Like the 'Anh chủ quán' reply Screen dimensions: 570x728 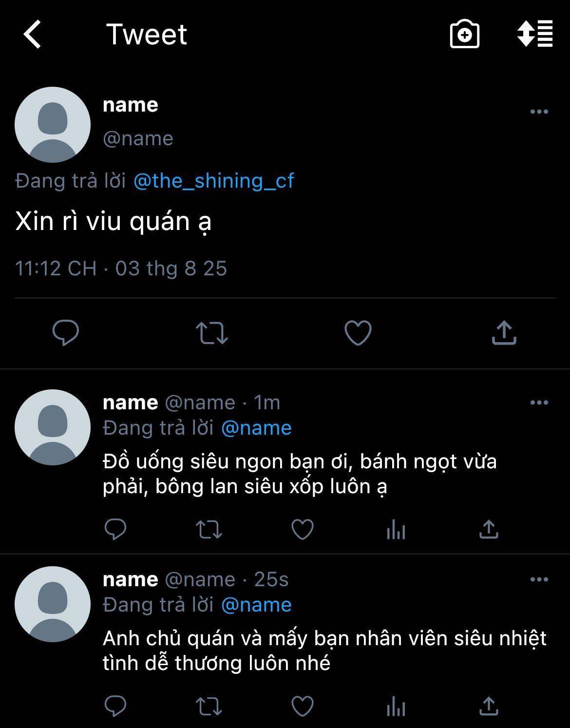303,706
